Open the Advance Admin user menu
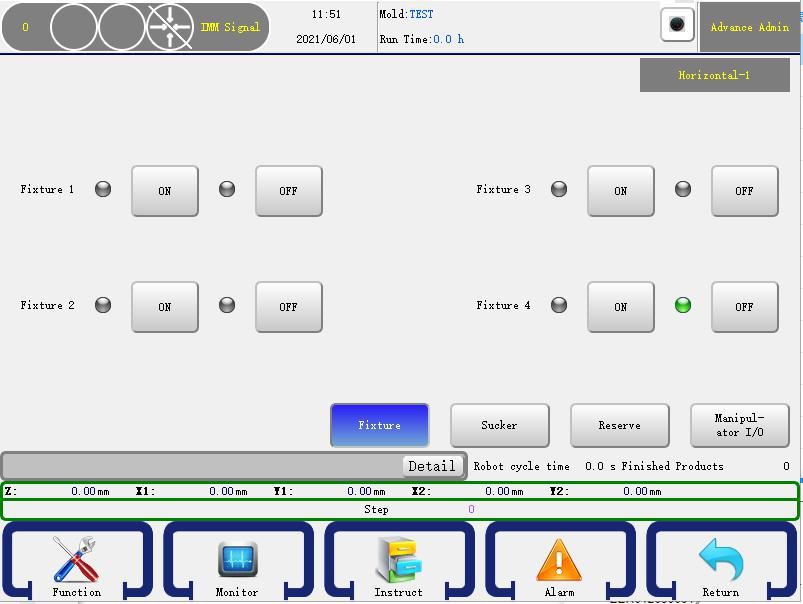This screenshot has height=604, width=803. 749,27
